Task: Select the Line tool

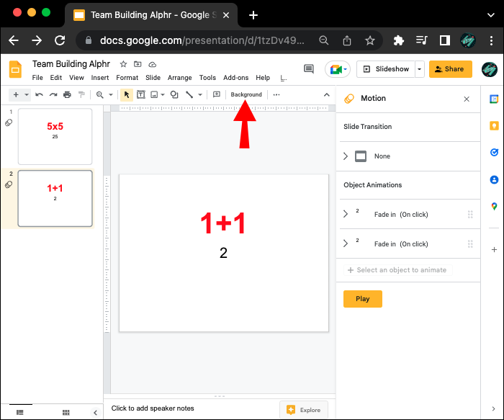Action: (189, 94)
